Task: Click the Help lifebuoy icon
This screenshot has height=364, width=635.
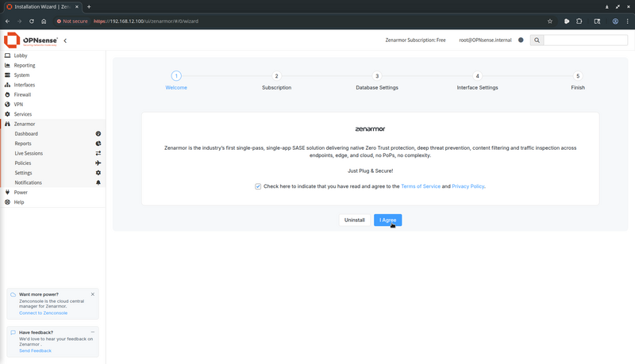Action: (7, 201)
